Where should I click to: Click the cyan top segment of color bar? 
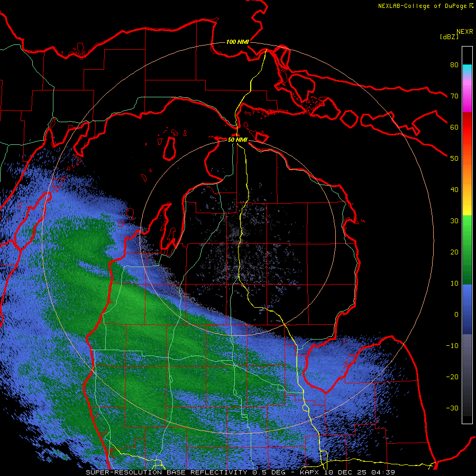[467, 69]
